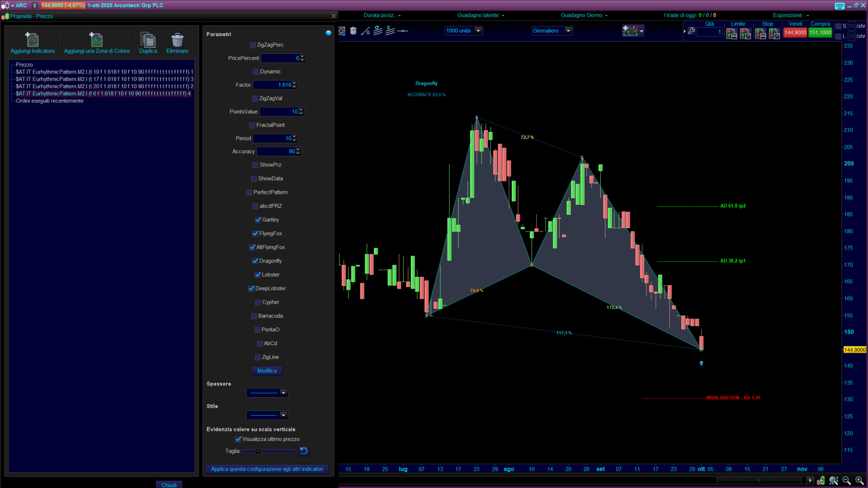Open the Giornaliero timeframe dropdown
This screenshot has width=868, height=488.
568,31
